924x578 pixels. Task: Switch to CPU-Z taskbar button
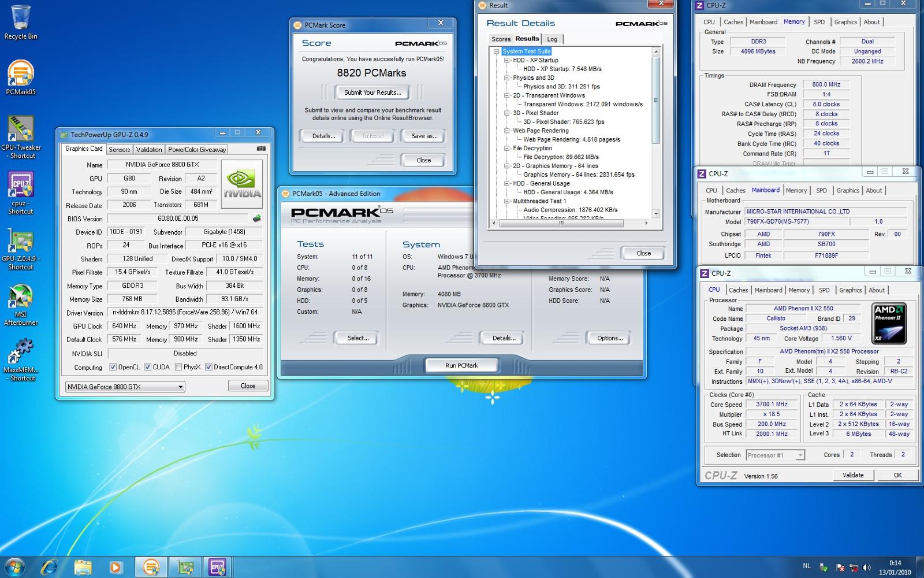click(217, 567)
